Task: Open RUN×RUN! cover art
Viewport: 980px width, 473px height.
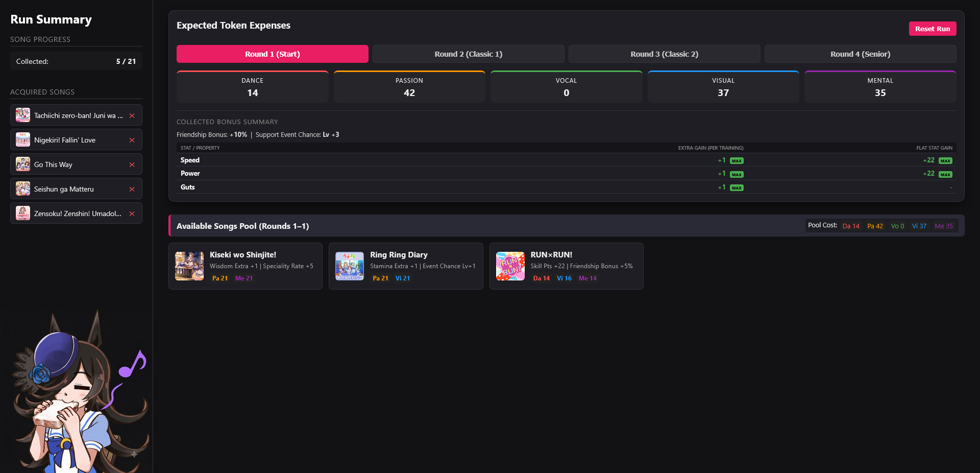Action: pyautogui.click(x=510, y=266)
